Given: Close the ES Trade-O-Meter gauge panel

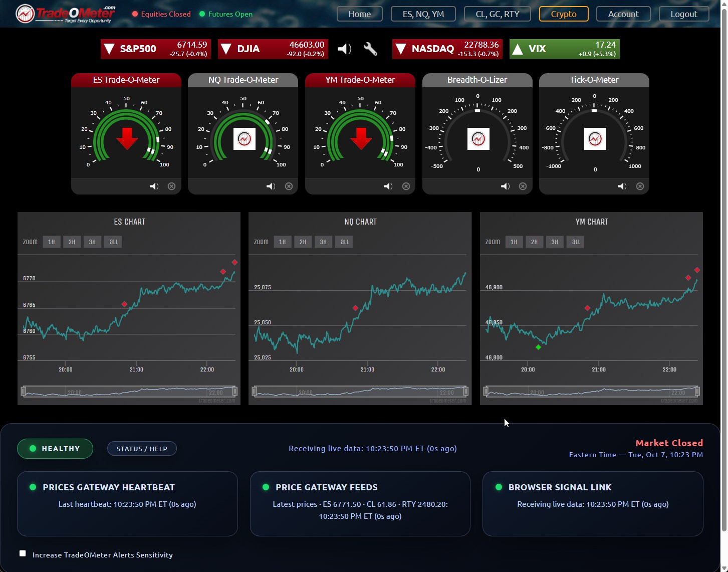Looking at the screenshot, I should pos(171,186).
